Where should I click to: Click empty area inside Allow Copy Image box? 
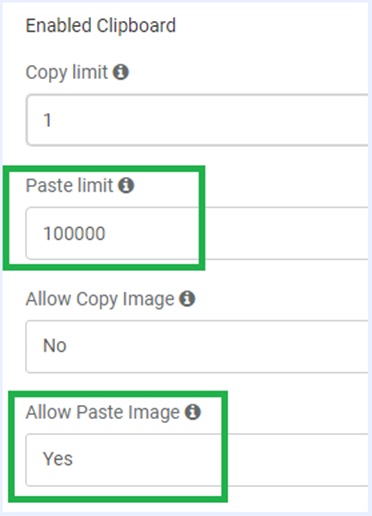[x=217, y=346]
